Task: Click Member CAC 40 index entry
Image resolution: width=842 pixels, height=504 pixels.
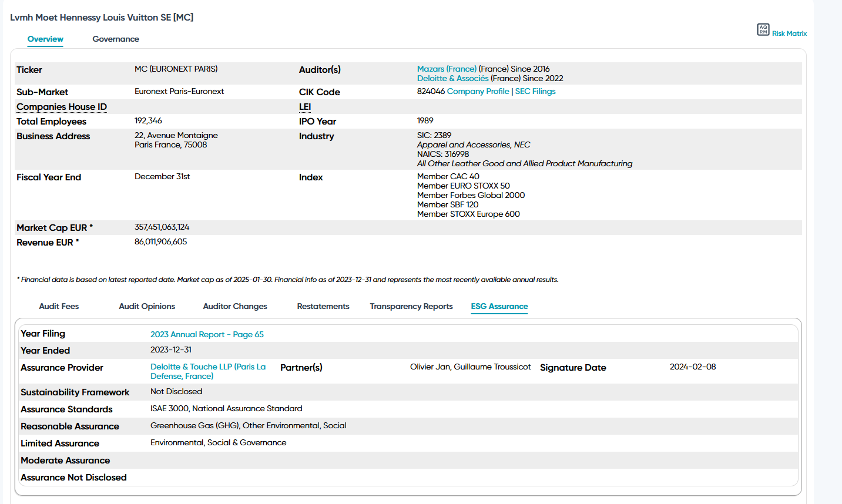Action: [448, 176]
